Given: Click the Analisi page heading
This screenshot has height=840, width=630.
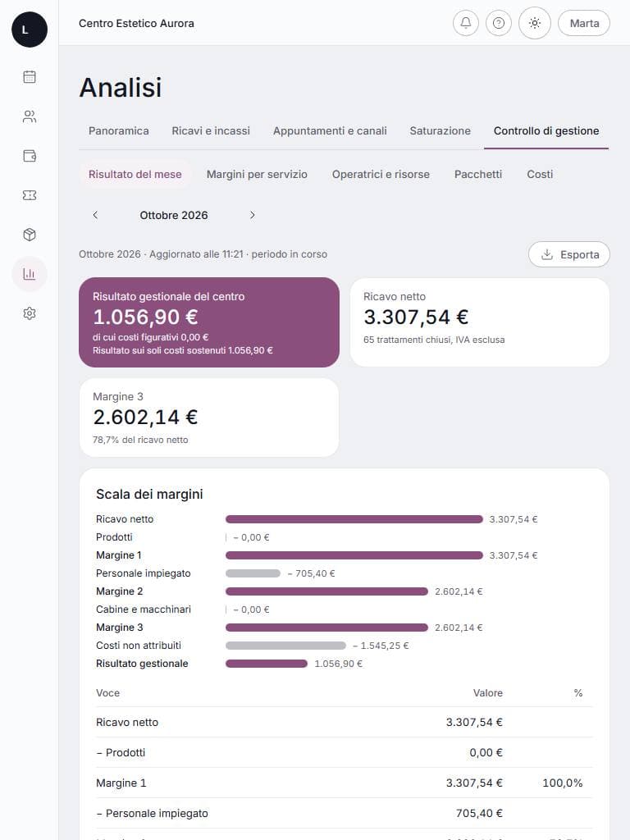Looking at the screenshot, I should coord(121,87).
